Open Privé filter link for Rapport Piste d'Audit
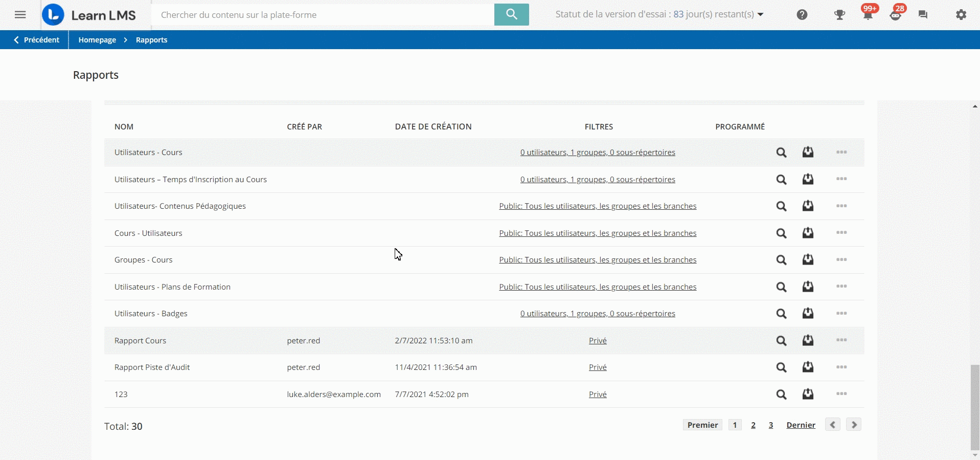Screen dimensions: 980x460 tap(598, 367)
